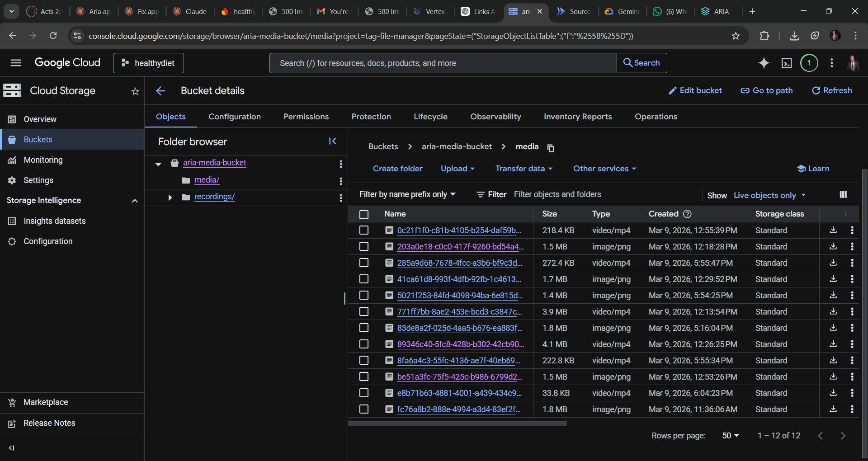
Task: Click the Create folder button
Action: (397, 169)
